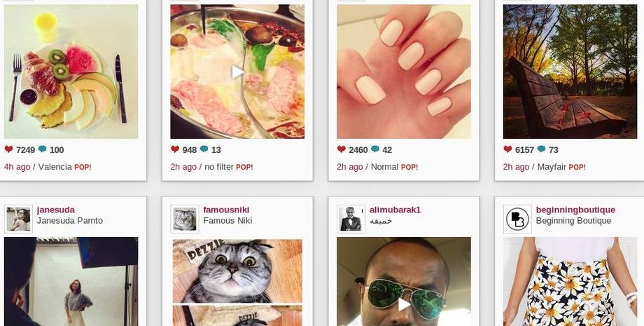Click the Beginning Boutique logo avatar

coord(517,219)
